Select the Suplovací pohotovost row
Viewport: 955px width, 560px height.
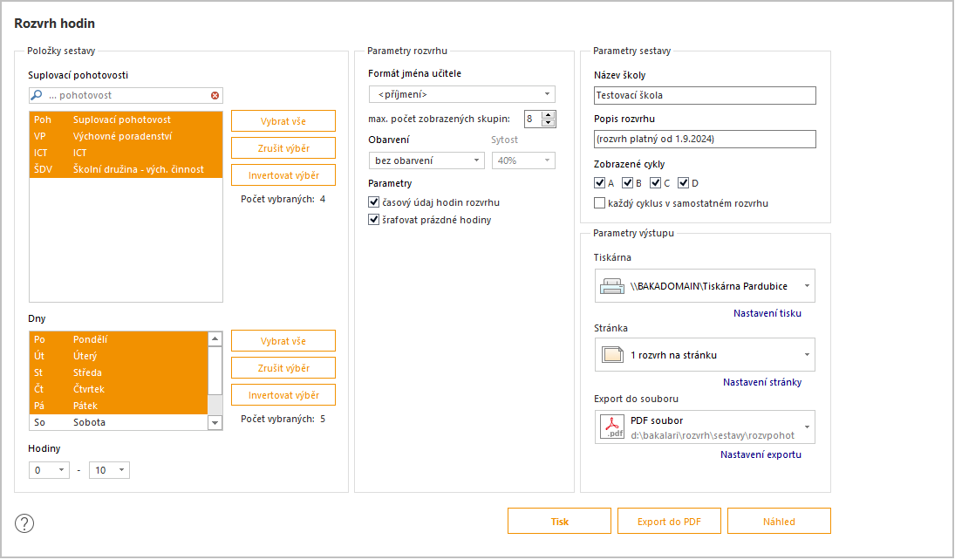[126, 120]
